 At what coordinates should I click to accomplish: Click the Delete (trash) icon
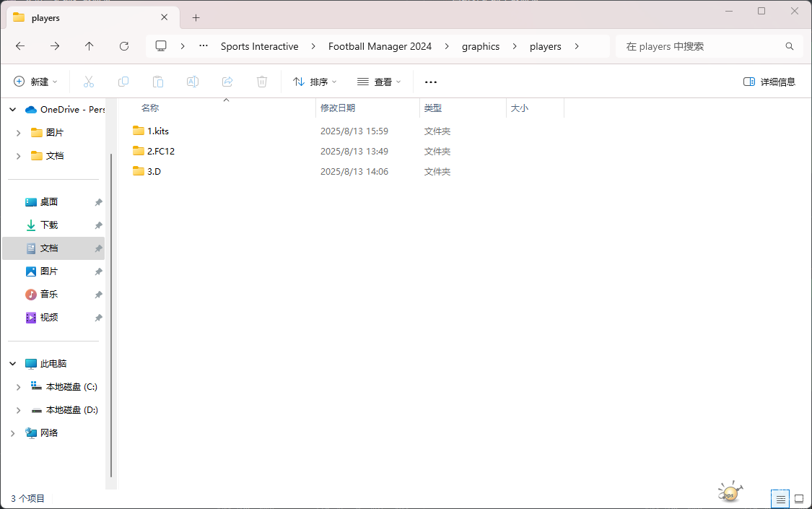coord(261,81)
